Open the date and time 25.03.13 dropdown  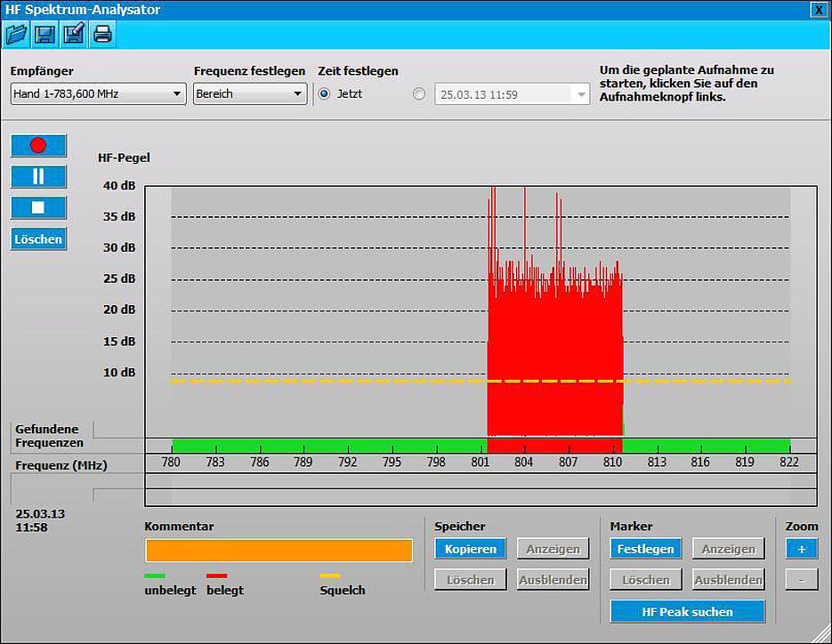(581, 94)
